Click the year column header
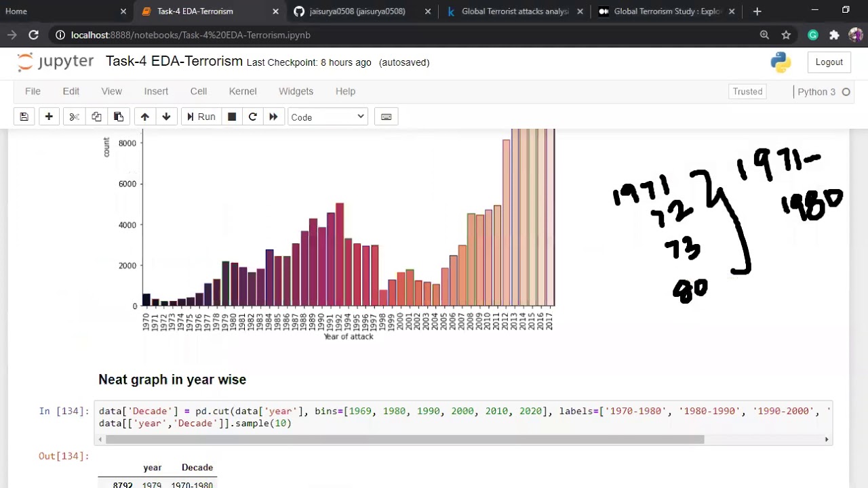Viewport: 868px width, 488px height. (152, 467)
